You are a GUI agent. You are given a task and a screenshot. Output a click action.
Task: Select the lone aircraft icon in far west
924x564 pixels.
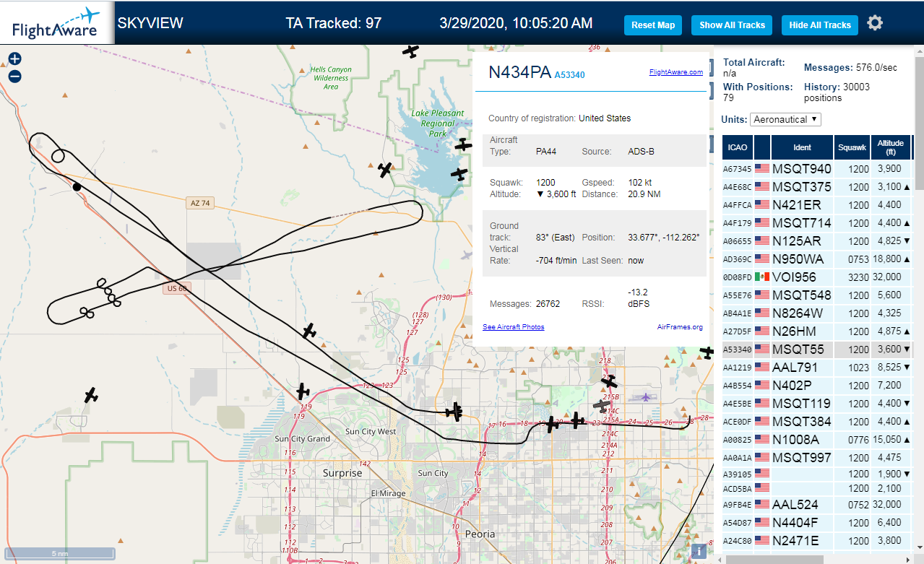90,396
